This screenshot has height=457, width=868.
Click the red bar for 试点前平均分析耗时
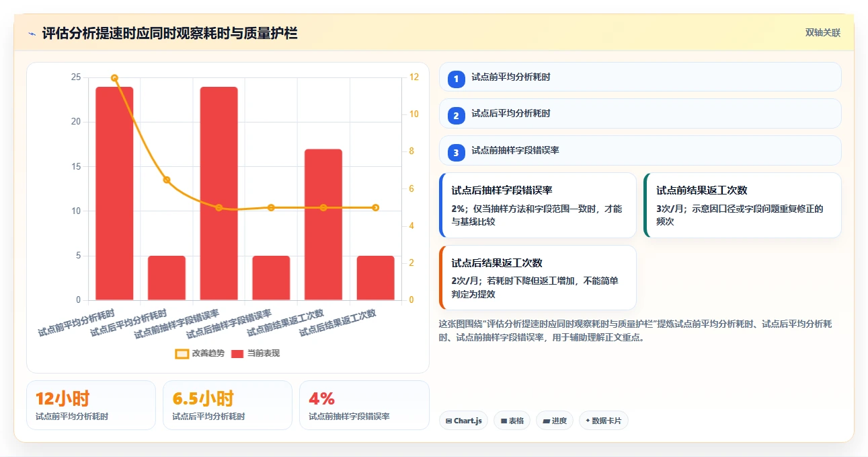(114, 193)
